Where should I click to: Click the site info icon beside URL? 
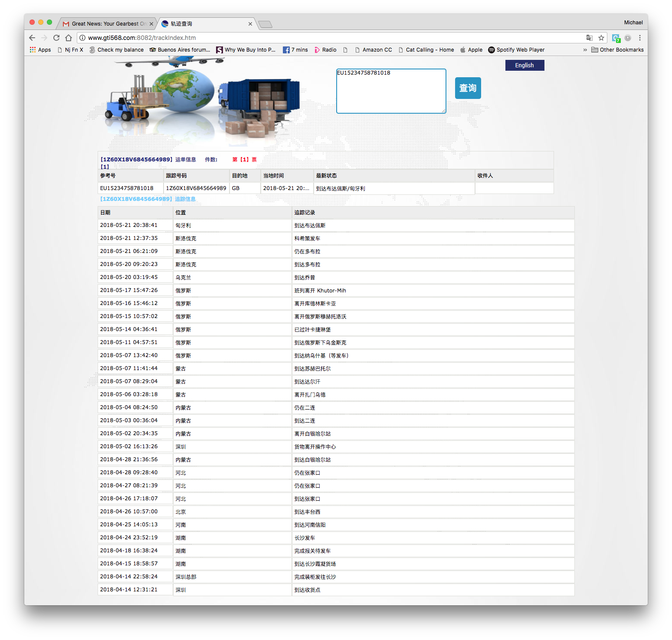(x=82, y=38)
